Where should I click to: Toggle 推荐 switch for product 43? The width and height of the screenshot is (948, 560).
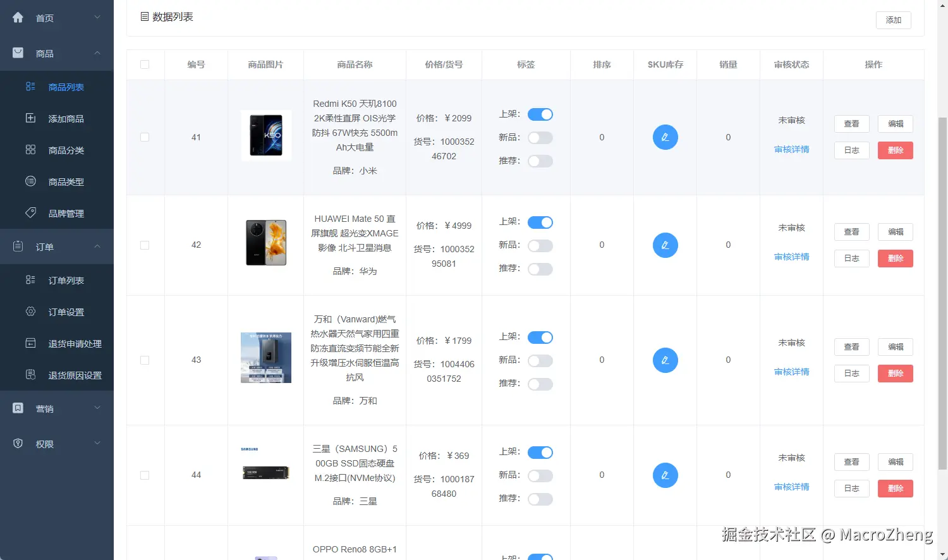tap(540, 384)
